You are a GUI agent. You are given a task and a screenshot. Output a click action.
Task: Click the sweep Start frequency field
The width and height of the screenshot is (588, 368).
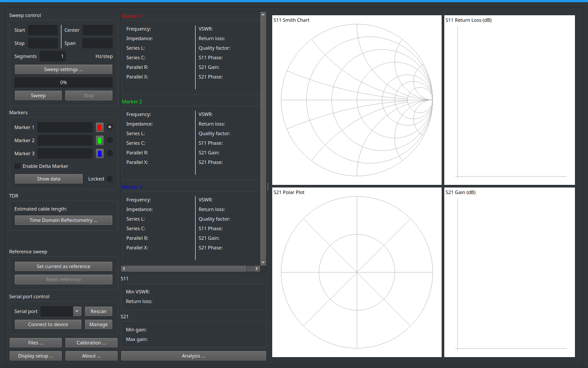[x=43, y=30]
